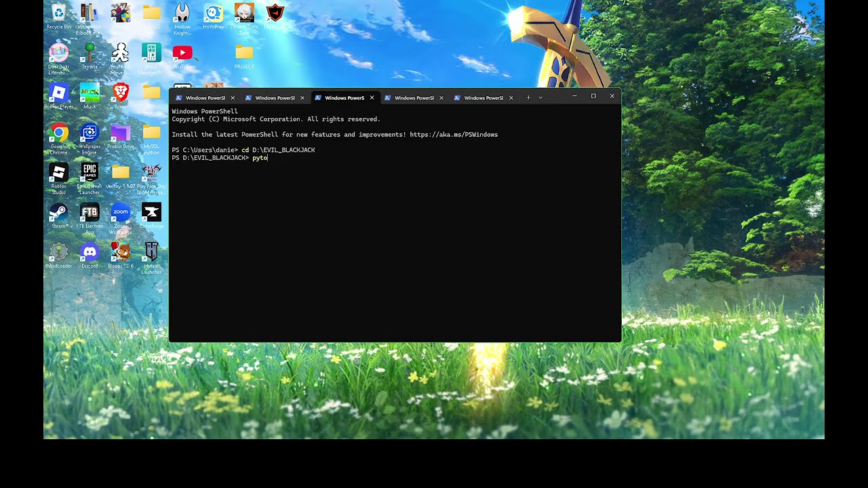Select the MySQL python folder
The height and width of the screenshot is (488, 868).
151,140
